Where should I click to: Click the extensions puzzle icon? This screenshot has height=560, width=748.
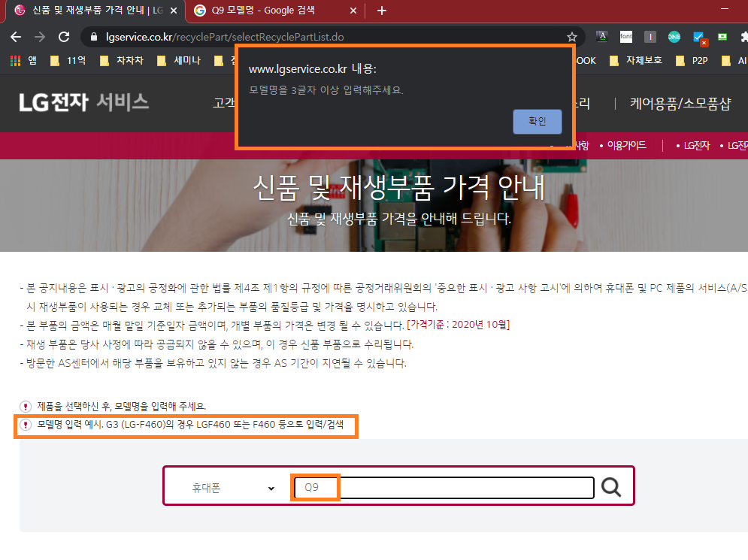pos(744,37)
